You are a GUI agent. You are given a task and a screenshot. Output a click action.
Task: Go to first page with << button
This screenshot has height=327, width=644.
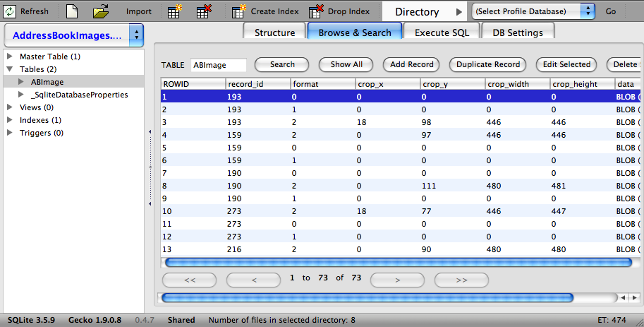coord(189,280)
